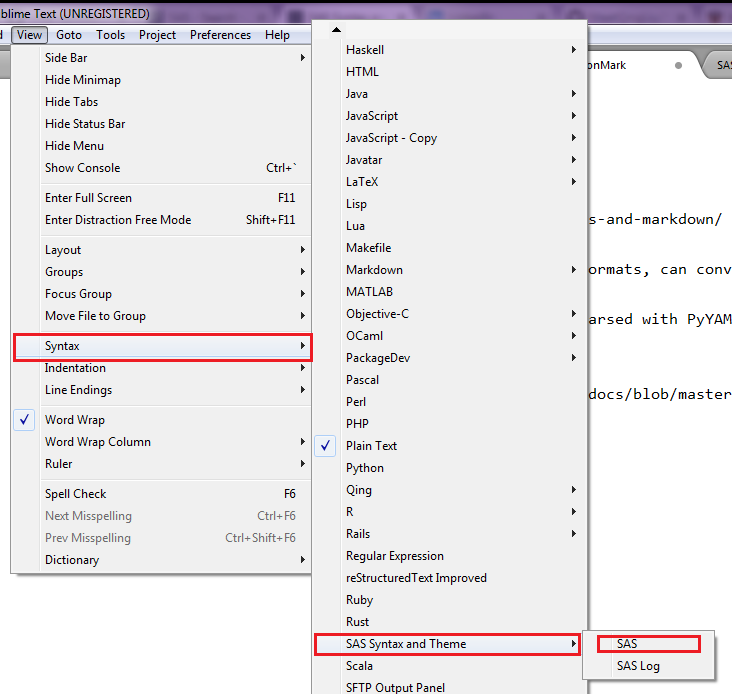Expand the Javatar submenu
The height and width of the screenshot is (694, 732).
[449, 160]
